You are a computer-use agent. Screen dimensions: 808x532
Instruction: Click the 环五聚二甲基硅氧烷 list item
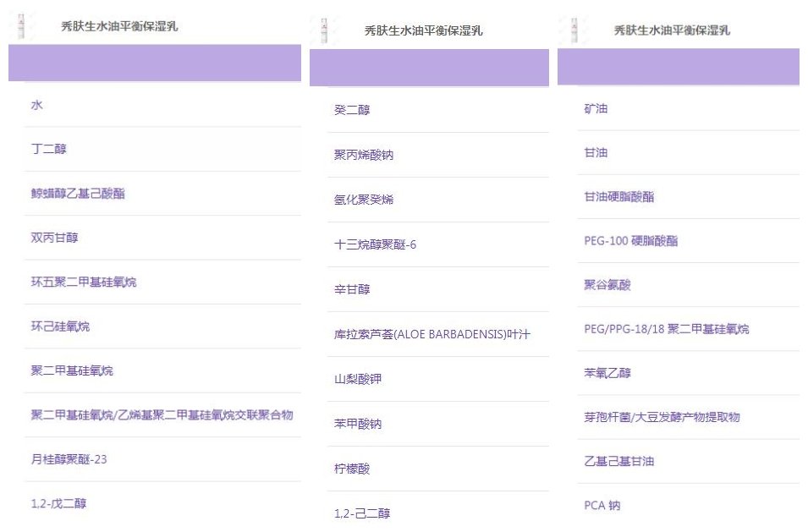click(84, 282)
